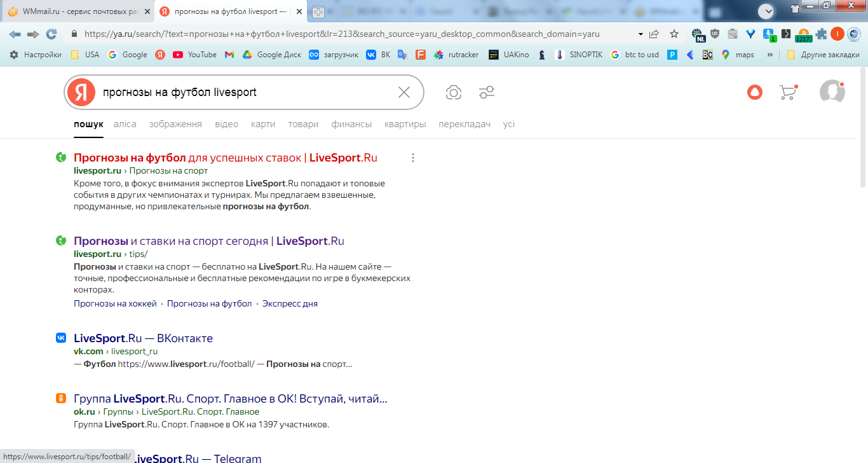Screen dimensions: 868x463
Task: Open the Другие закладки folder
Action: click(823, 55)
